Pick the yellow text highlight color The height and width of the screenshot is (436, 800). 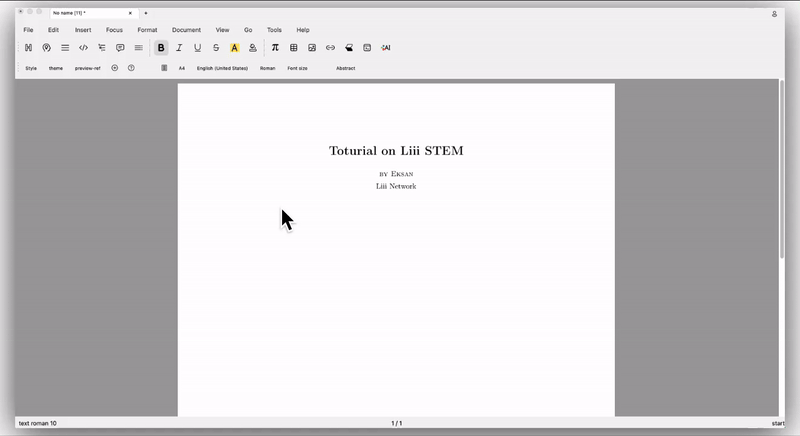coord(234,47)
